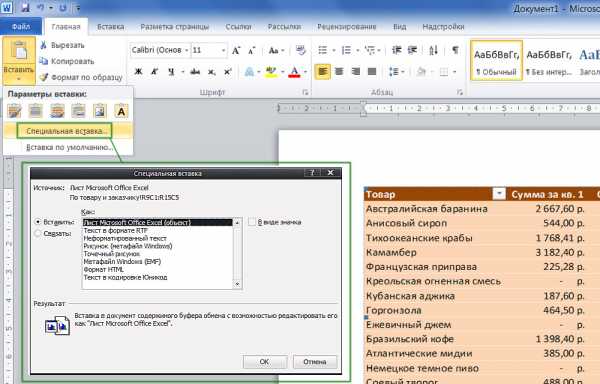600x384 pixels.
Task: Click the Italic (К) formatting icon
Action: point(155,72)
